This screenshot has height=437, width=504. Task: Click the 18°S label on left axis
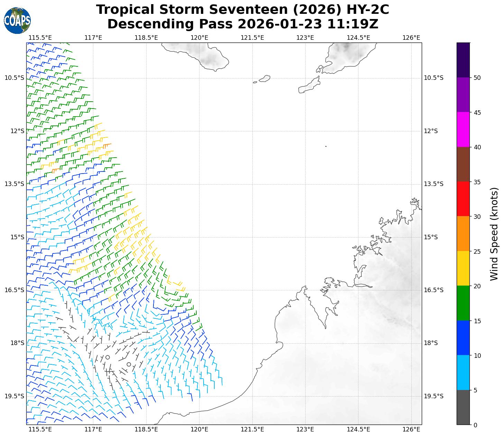tap(15, 343)
